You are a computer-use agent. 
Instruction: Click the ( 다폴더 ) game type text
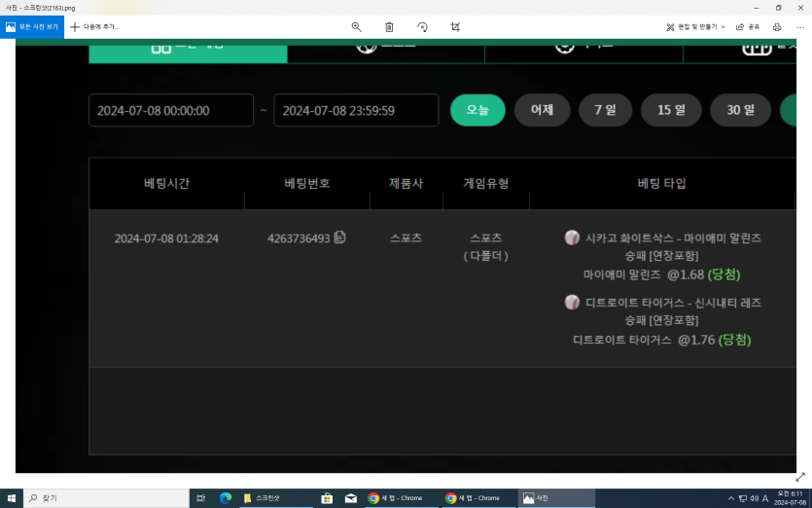[486, 256]
